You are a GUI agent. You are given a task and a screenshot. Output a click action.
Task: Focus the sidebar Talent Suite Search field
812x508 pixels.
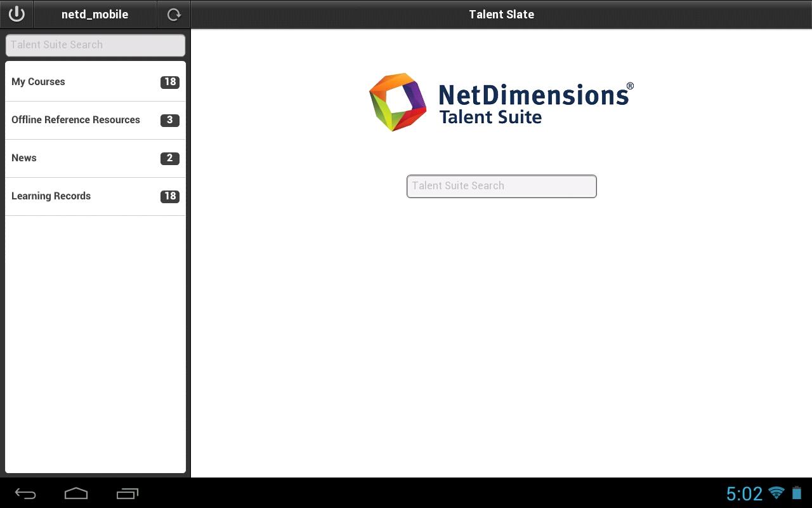[x=96, y=45]
